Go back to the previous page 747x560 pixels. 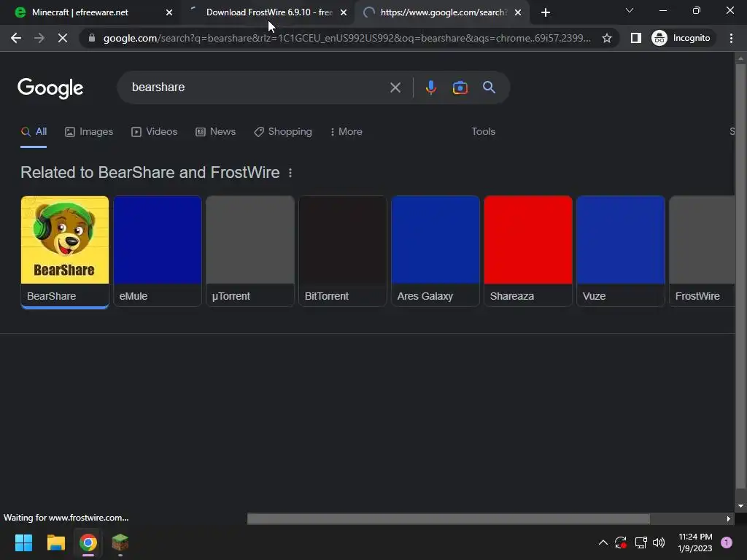click(x=16, y=38)
